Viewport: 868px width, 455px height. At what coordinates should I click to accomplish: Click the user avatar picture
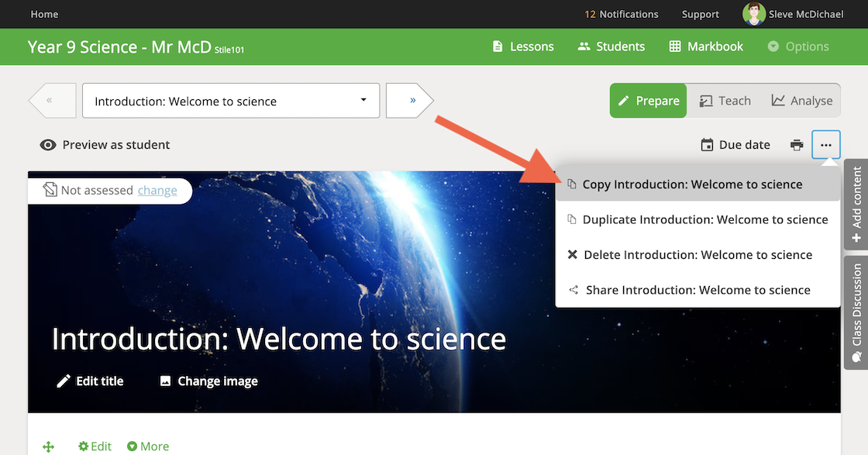point(753,14)
